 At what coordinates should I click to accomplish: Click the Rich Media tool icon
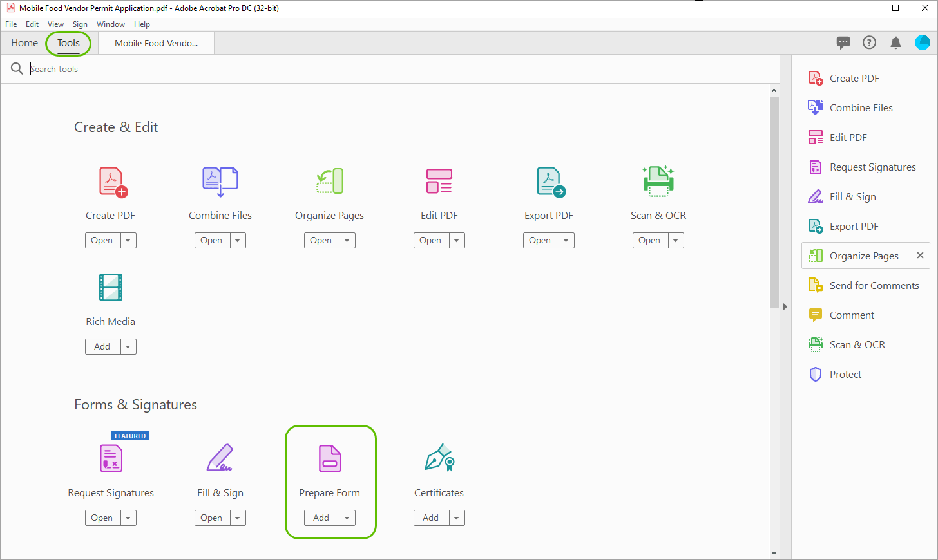pos(110,287)
